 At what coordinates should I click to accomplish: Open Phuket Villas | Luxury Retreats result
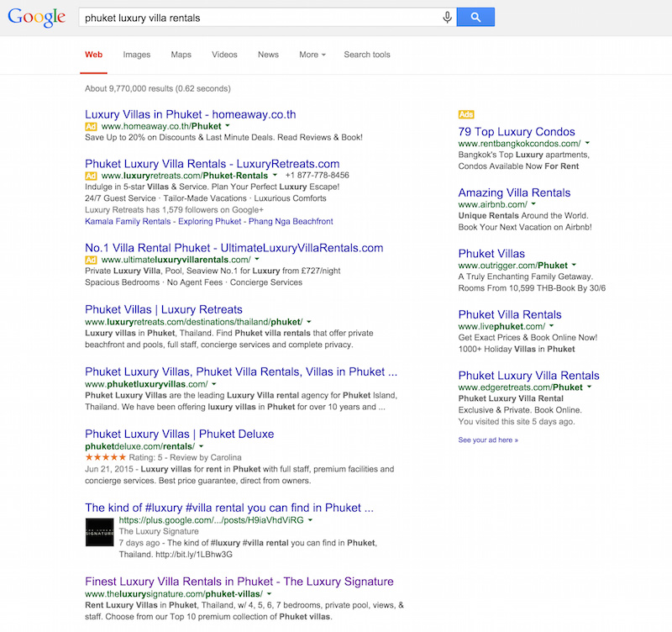point(164,309)
